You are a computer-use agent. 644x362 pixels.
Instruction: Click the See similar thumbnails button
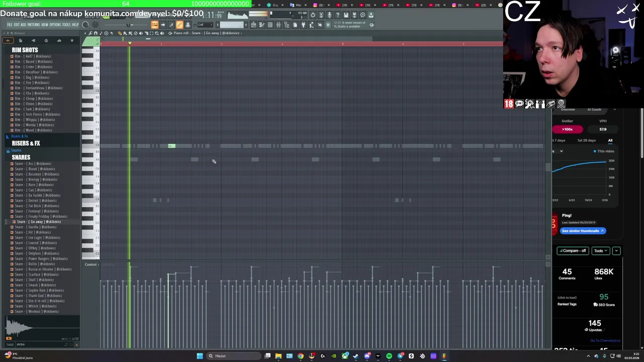[x=583, y=231]
